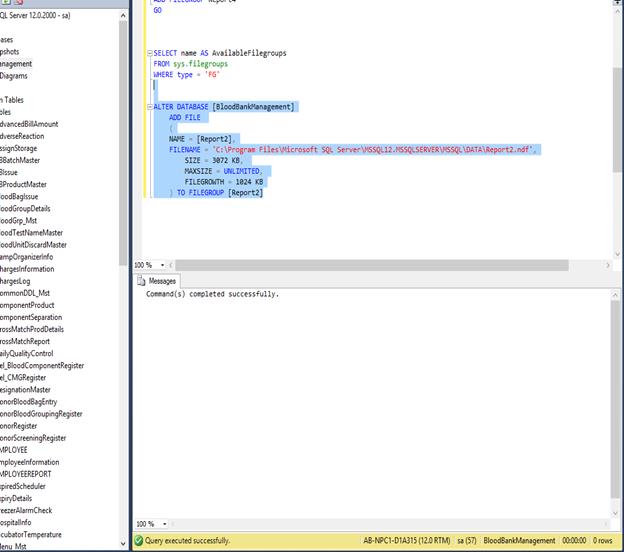
Task: Select the CommonDDL_Mst table node
Action: click(x=25, y=293)
